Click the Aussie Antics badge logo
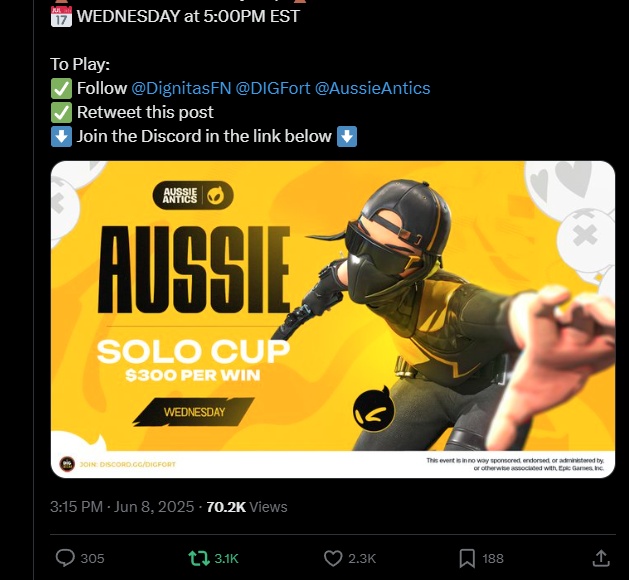 click(193, 195)
